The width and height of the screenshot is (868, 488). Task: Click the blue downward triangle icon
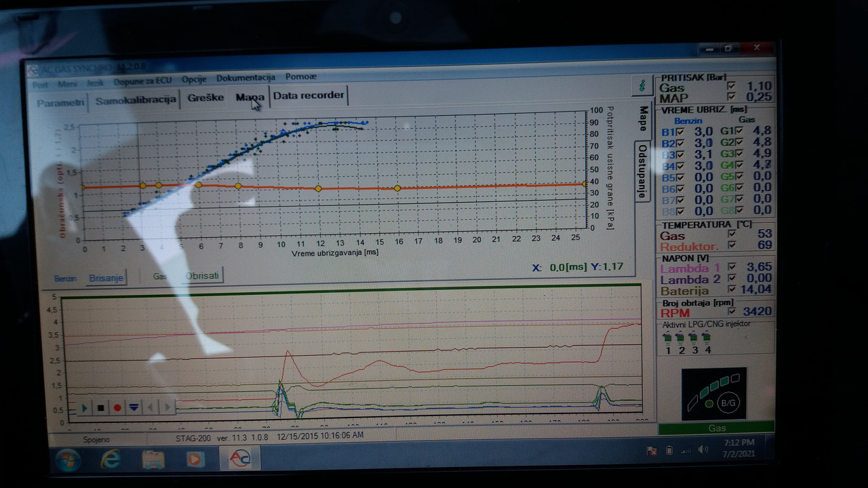(x=134, y=407)
